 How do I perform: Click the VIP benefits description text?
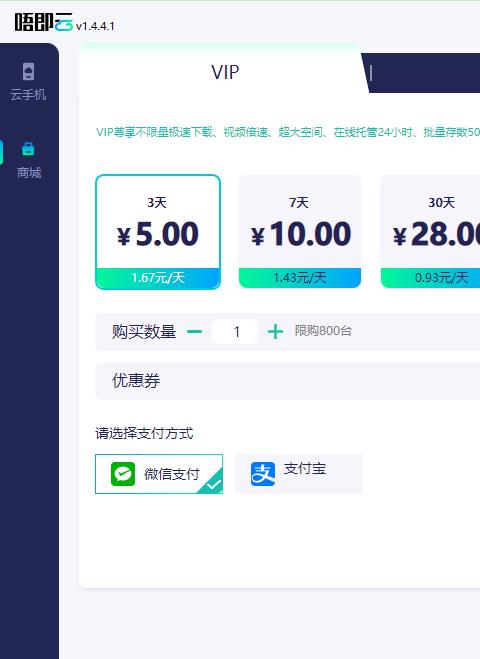288,132
